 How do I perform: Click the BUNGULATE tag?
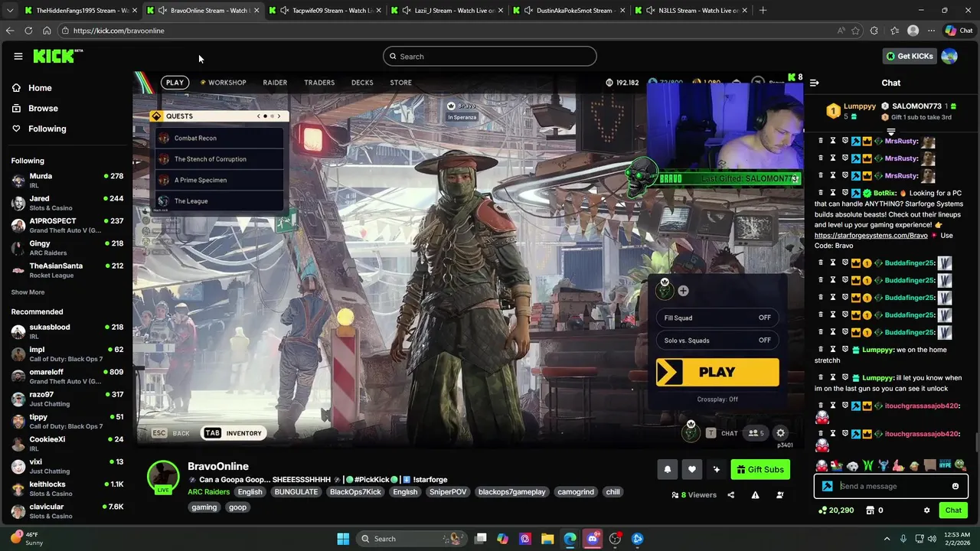click(x=296, y=492)
